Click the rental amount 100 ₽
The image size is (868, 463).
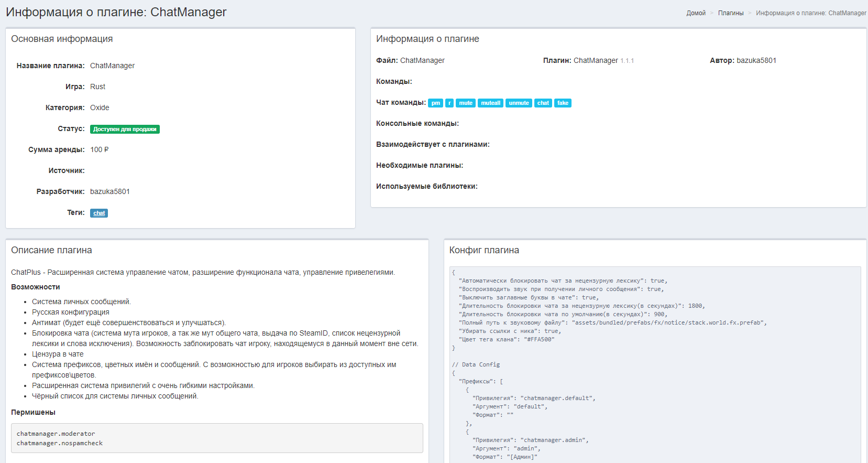(100, 150)
